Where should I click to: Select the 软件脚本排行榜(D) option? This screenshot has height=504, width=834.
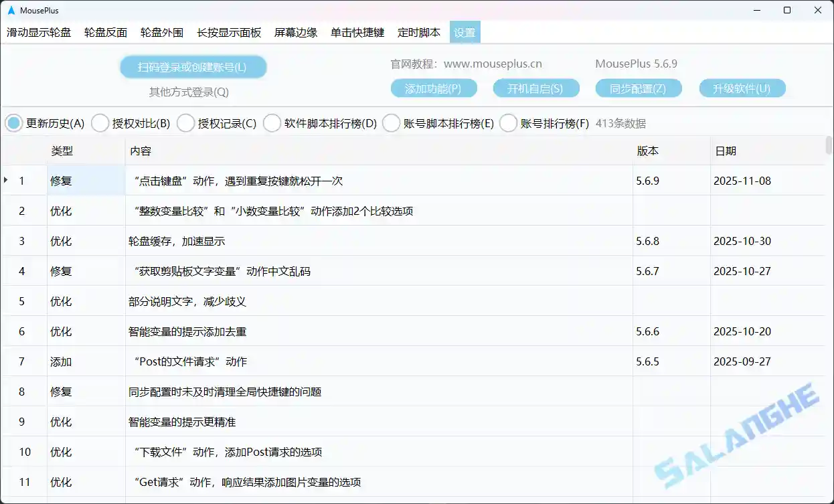[272, 123]
